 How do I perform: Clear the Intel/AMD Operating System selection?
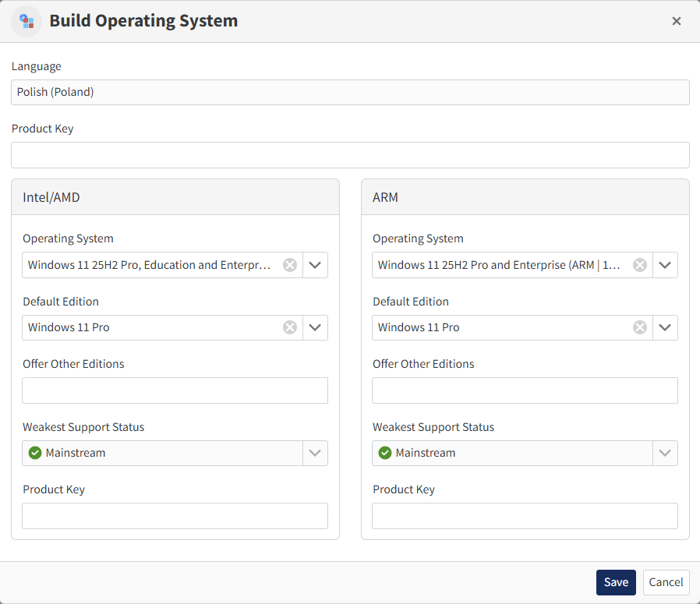pos(289,264)
